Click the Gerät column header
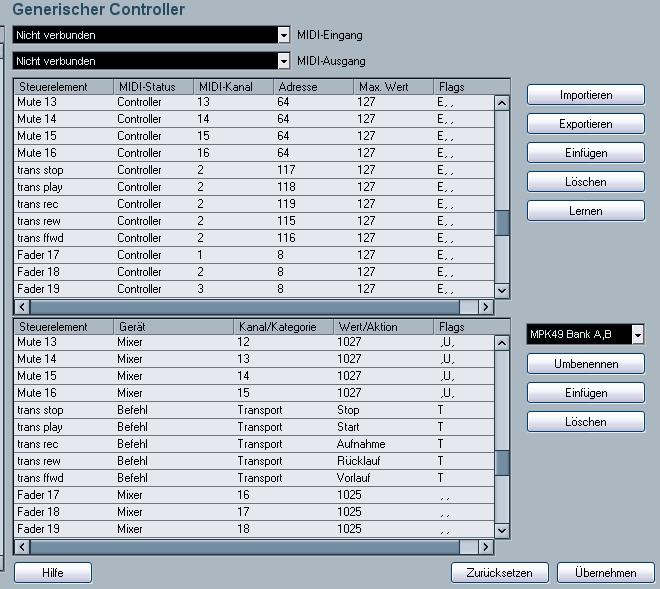 (x=173, y=327)
